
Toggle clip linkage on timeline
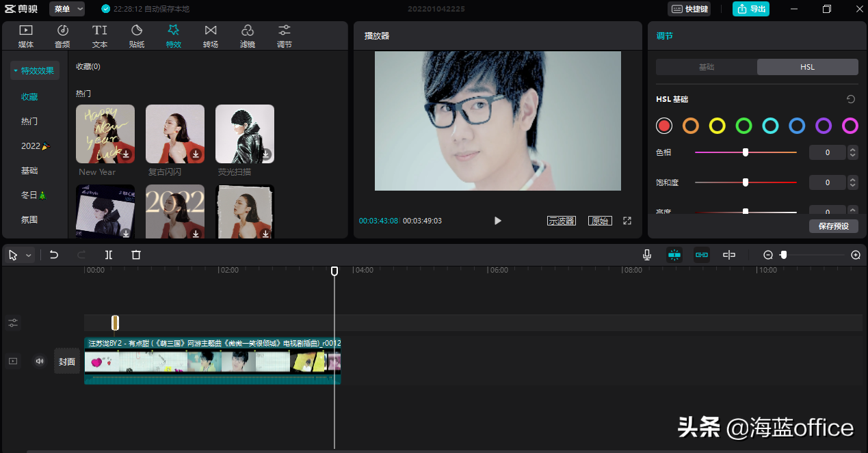pyautogui.click(x=702, y=255)
